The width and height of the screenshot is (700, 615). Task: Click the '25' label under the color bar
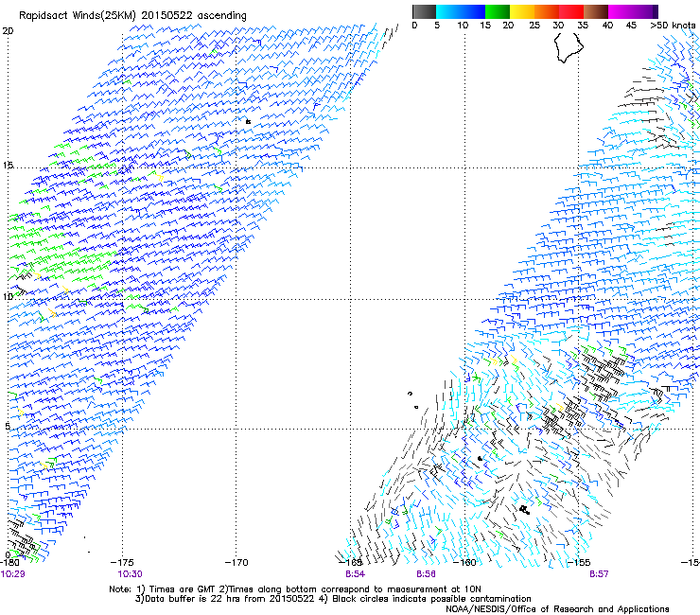[x=534, y=26]
